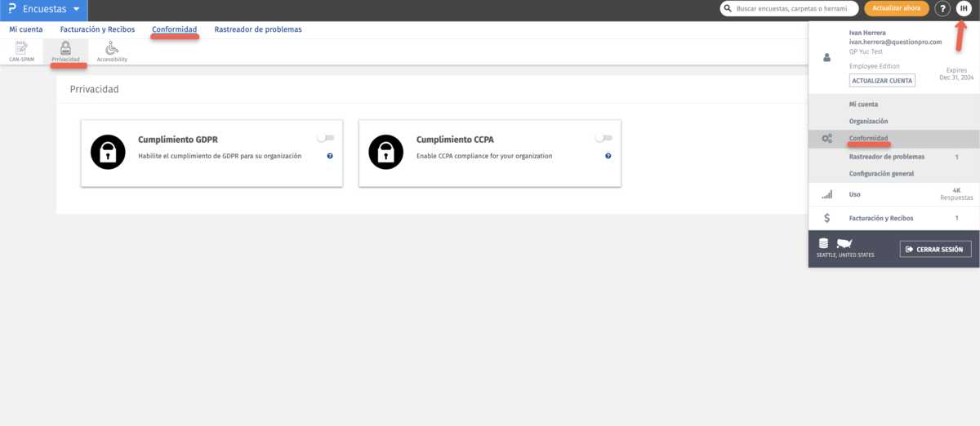Click the Actualizar ahora button
This screenshot has width=980, height=426.
coord(896,9)
